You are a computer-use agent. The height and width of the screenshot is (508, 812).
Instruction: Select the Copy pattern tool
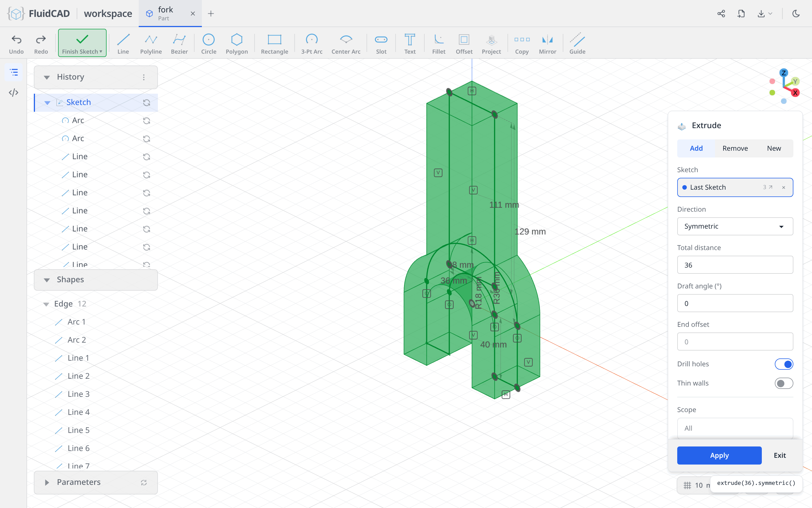(522, 44)
